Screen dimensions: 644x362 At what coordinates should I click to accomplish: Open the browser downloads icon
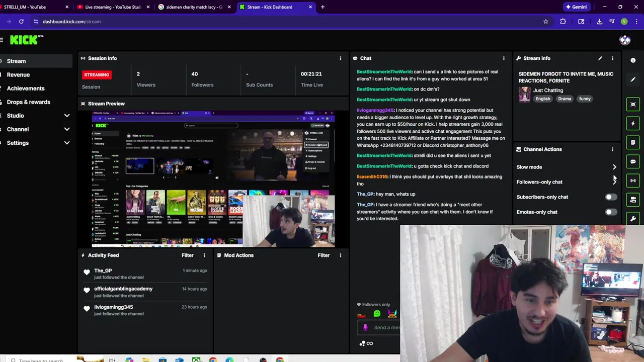tap(599, 22)
